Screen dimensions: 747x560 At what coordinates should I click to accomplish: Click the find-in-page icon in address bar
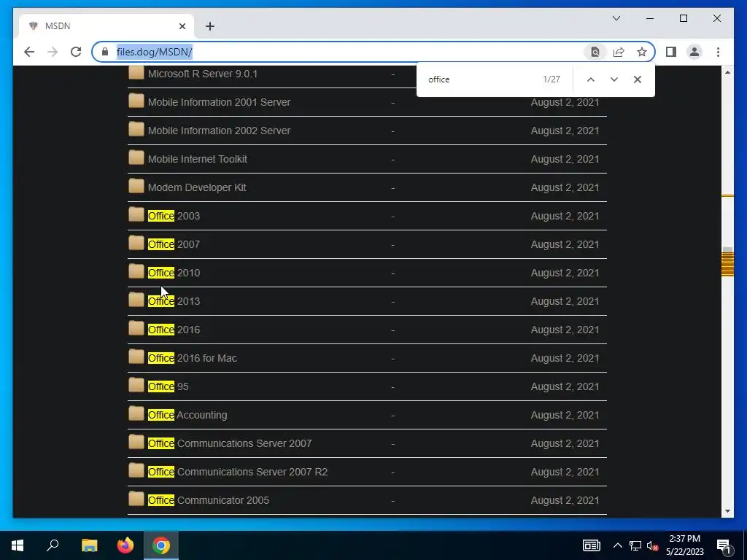pyautogui.click(x=595, y=52)
